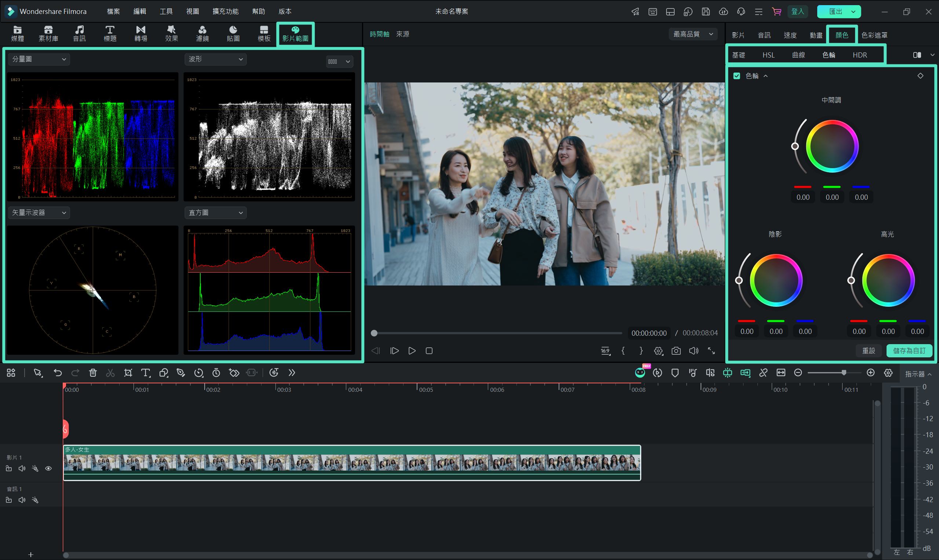The width and height of the screenshot is (939, 560).
Task: Select the 轉場 transitions icon
Action: pyautogui.click(x=140, y=34)
